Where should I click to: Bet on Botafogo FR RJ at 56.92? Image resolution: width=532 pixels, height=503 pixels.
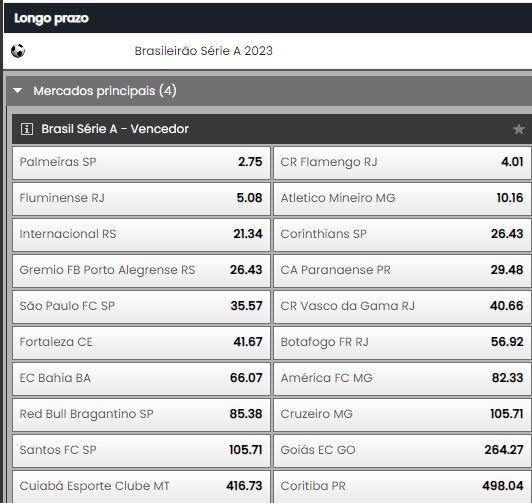tap(402, 342)
